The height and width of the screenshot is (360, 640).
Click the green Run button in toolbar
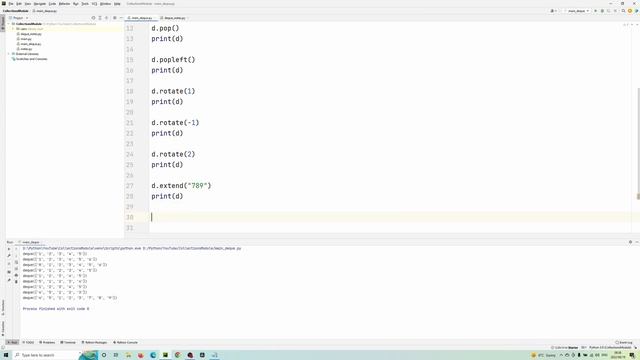click(596, 11)
